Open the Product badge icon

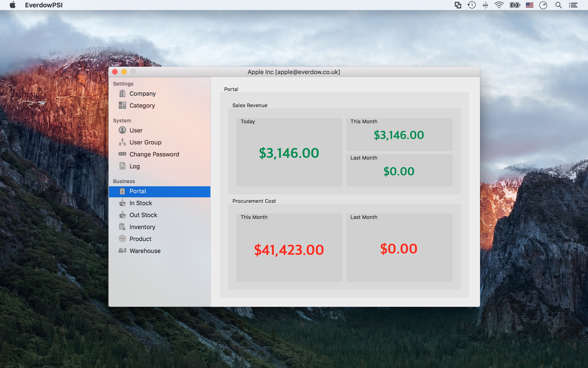pyautogui.click(x=122, y=239)
